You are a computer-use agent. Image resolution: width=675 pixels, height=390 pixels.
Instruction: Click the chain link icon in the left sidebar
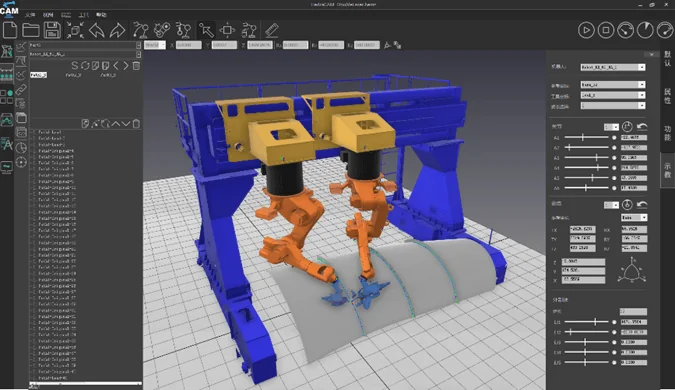(21, 90)
